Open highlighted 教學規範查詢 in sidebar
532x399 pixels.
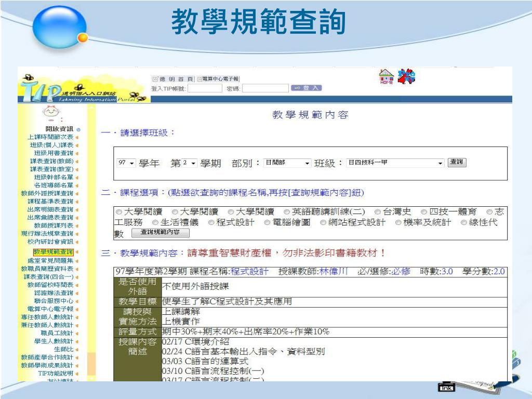[54, 252]
